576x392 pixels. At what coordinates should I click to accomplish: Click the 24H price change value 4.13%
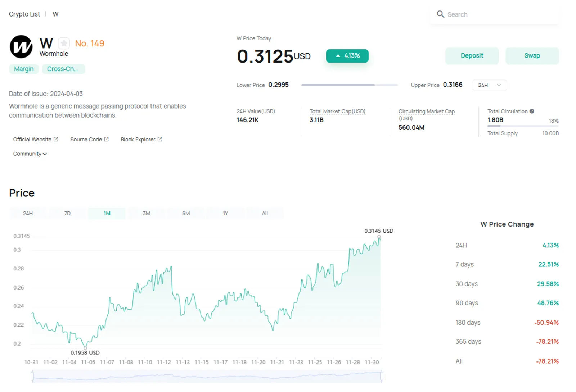click(x=550, y=245)
